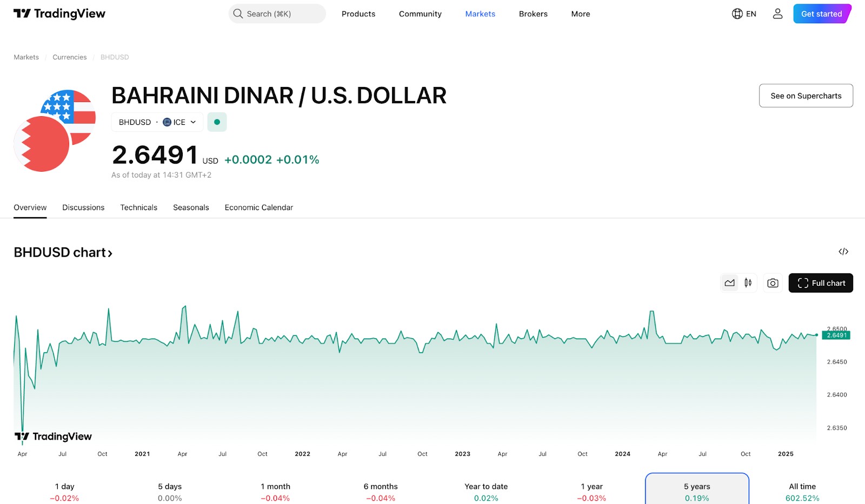Click the last-price dot on chart line
The image size is (865, 504).
click(x=816, y=335)
